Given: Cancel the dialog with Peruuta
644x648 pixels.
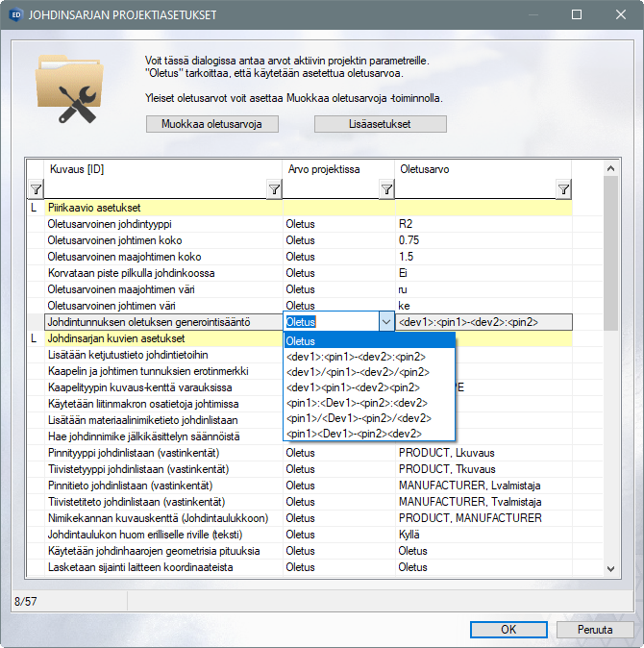Looking at the screenshot, I should pos(594,630).
